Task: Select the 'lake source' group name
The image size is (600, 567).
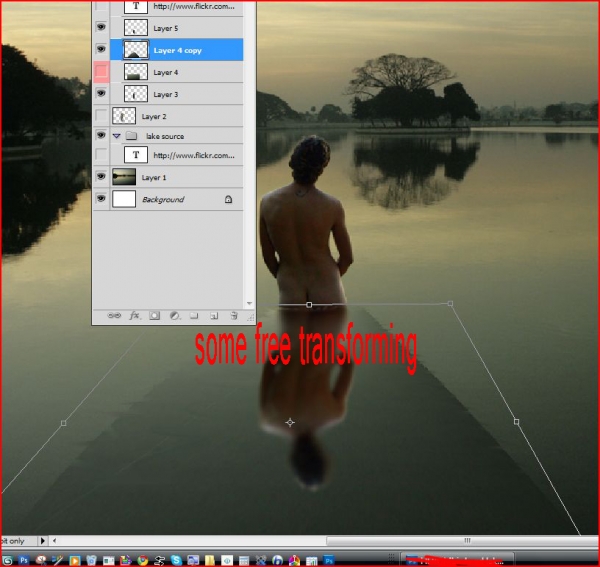Action: click(165, 136)
